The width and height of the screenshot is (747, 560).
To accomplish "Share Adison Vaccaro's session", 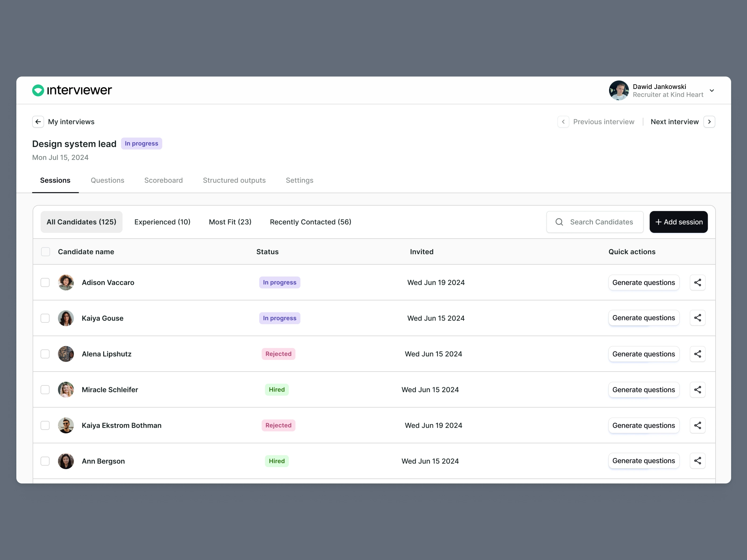I will (697, 283).
